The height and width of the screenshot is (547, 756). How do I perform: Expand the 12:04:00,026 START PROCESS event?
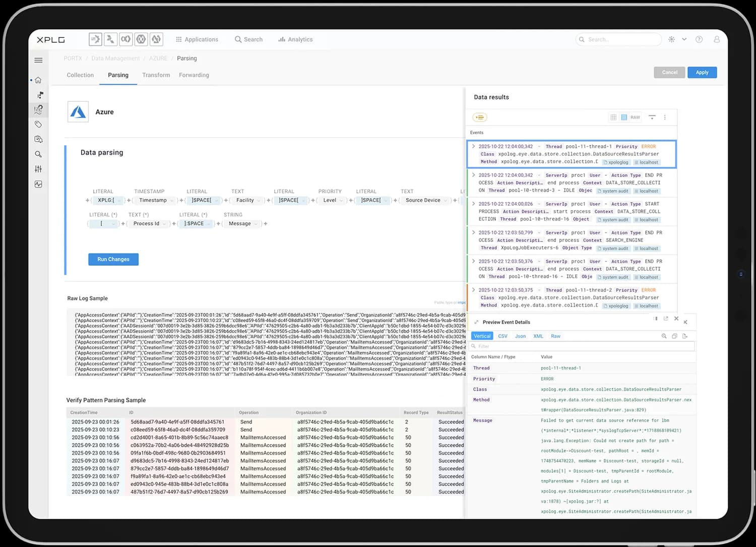(474, 204)
